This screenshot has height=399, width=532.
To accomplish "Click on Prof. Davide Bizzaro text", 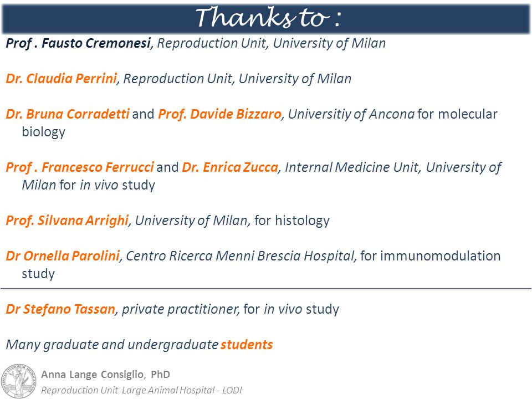I will (x=220, y=114).
